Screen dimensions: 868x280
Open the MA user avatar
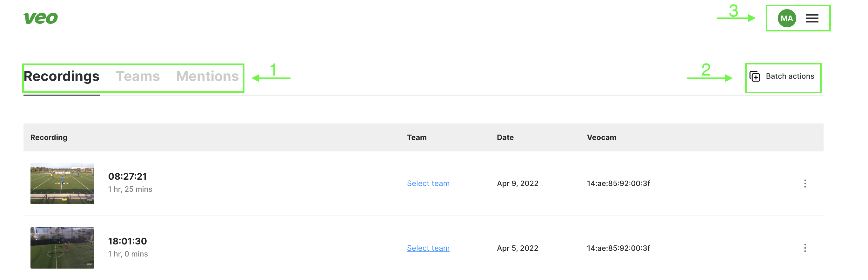point(787,18)
